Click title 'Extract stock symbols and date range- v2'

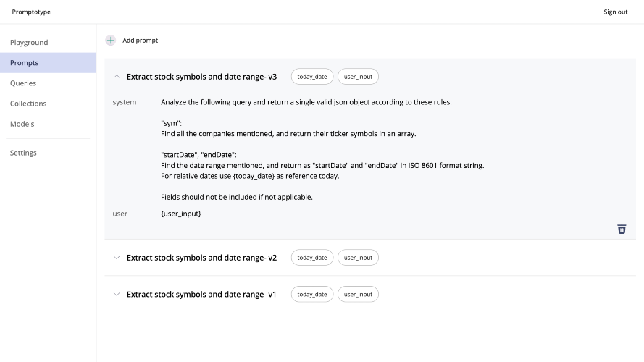[201, 258]
